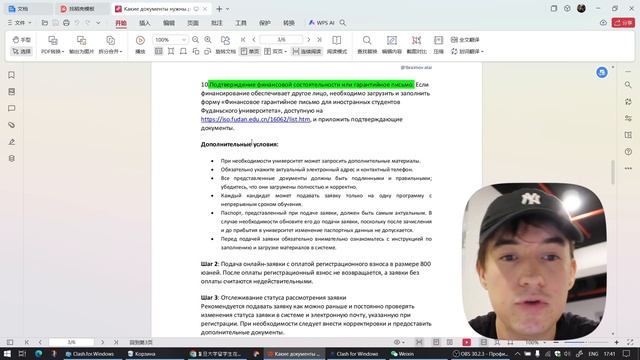The height and width of the screenshot is (360, 640).
Task: Switch to the 插入 Insert ribbon tab
Action: (x=144, y=23)
